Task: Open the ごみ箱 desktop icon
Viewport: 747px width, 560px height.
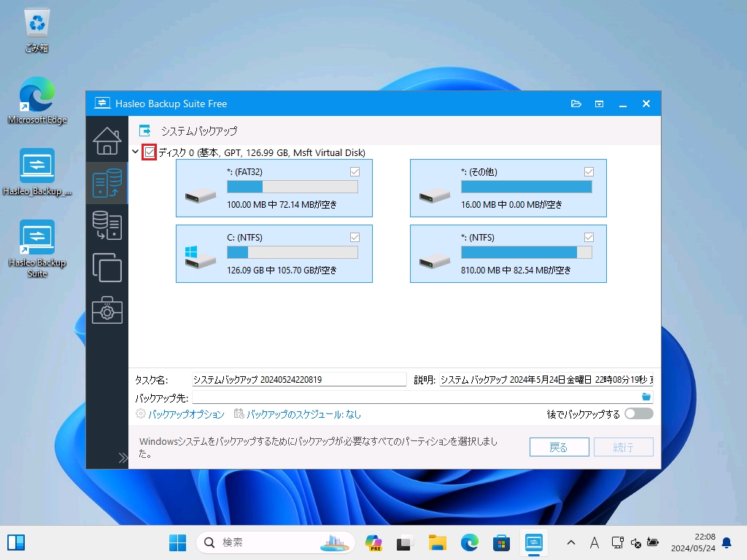Action: coord(36,30)
